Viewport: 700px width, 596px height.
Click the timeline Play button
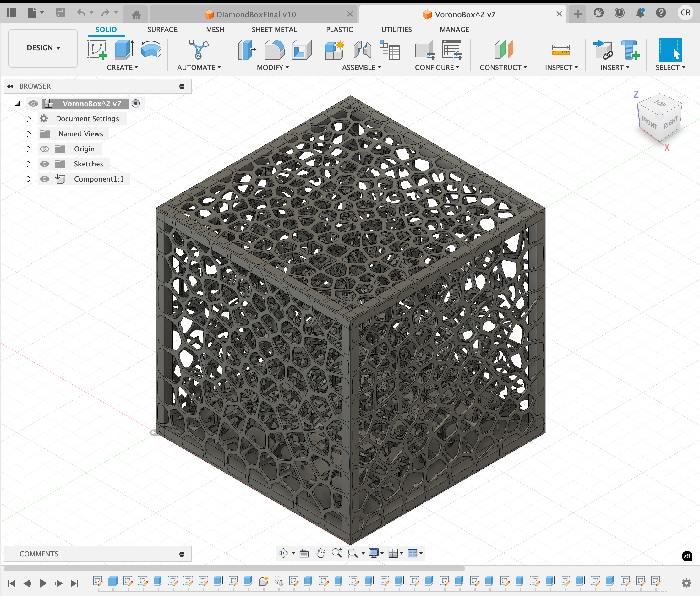pyautogui.click(x=42, y=583)
